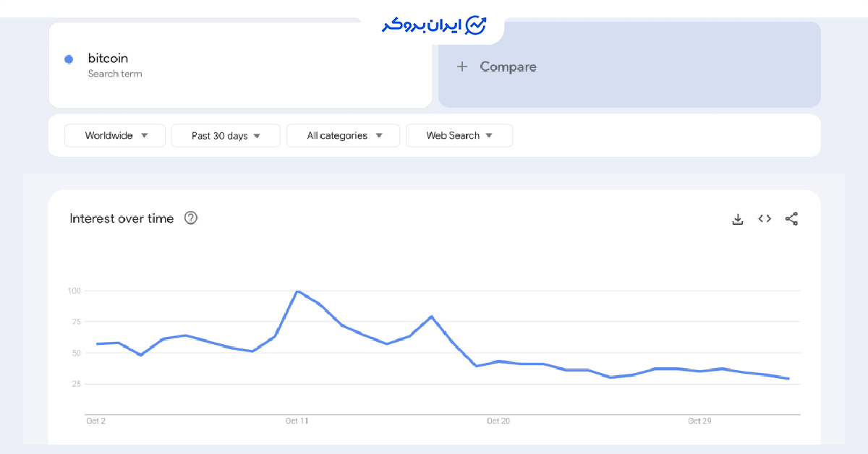The image size is (868, 454).
Task: Open the Web Search type dropdown
Action: [x=459, y=135]
